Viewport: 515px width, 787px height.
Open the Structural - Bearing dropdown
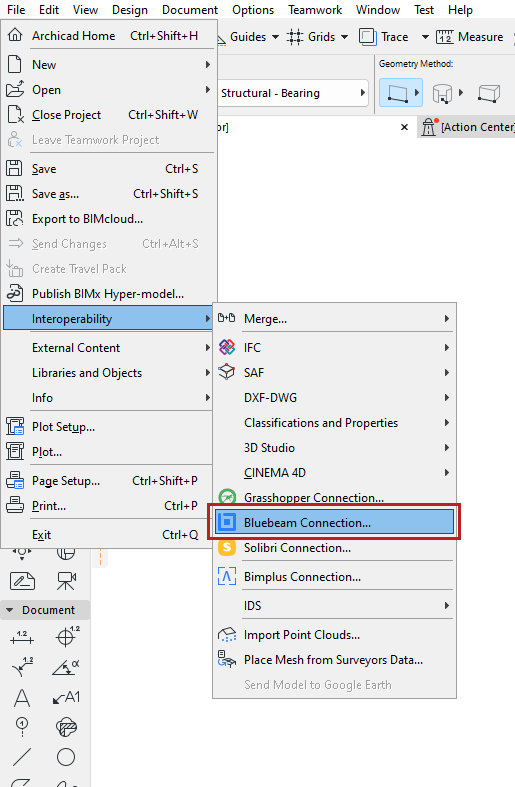[x=293, y=93]
